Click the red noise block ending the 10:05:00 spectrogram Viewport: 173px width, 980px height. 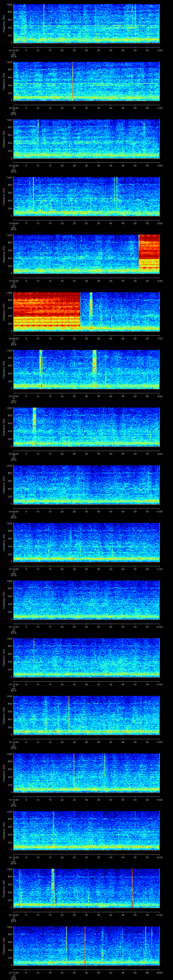pyautogui.click(x=149, y=252)
